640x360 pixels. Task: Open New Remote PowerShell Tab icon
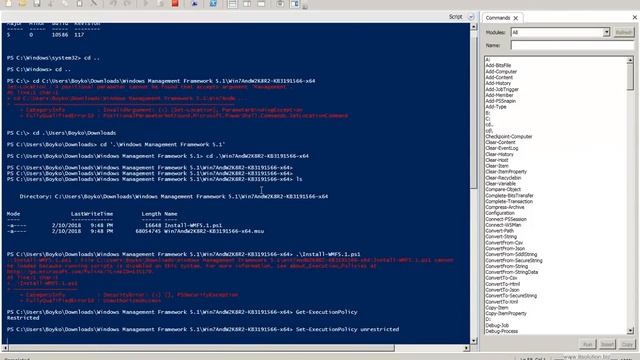click(195, 3)
